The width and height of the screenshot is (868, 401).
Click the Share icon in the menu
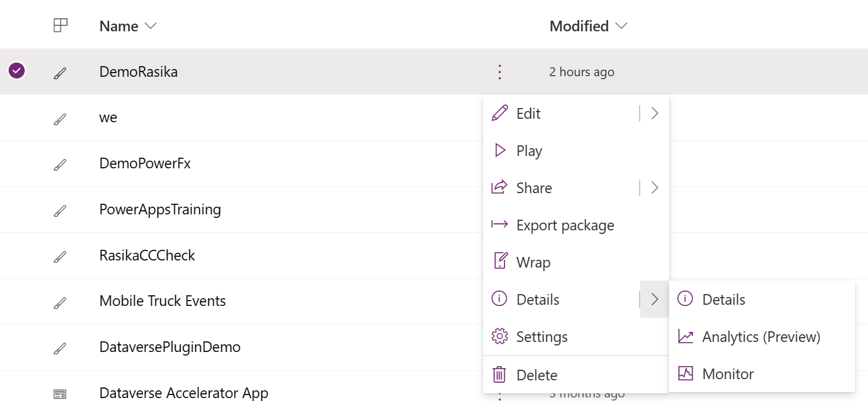pos(500,187)
